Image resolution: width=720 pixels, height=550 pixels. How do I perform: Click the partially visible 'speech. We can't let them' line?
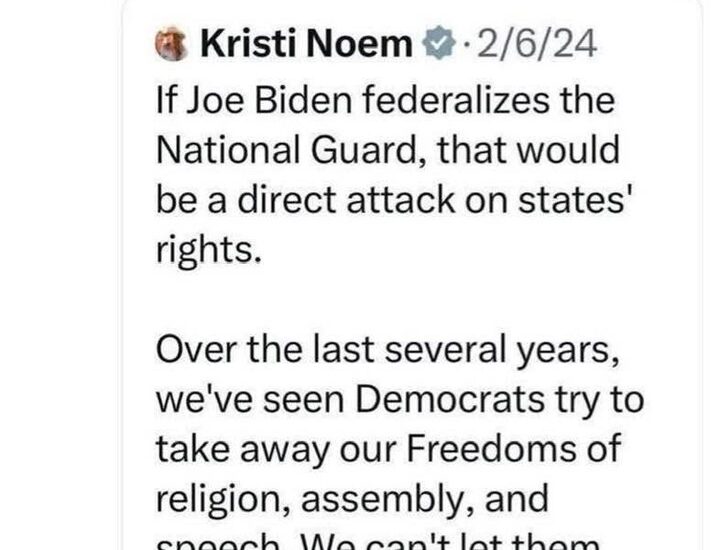(377, 542)
